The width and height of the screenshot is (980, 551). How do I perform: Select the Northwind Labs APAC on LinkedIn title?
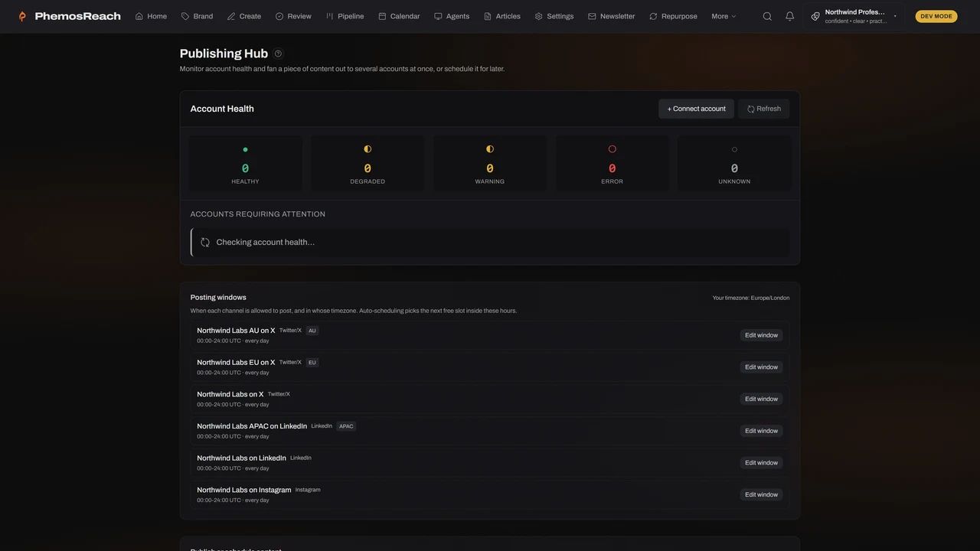252,426
